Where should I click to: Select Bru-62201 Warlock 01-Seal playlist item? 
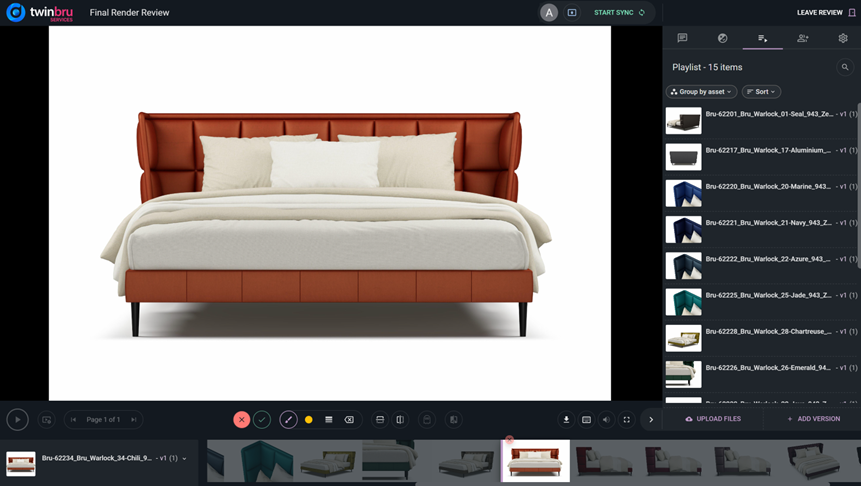[761, 120]
